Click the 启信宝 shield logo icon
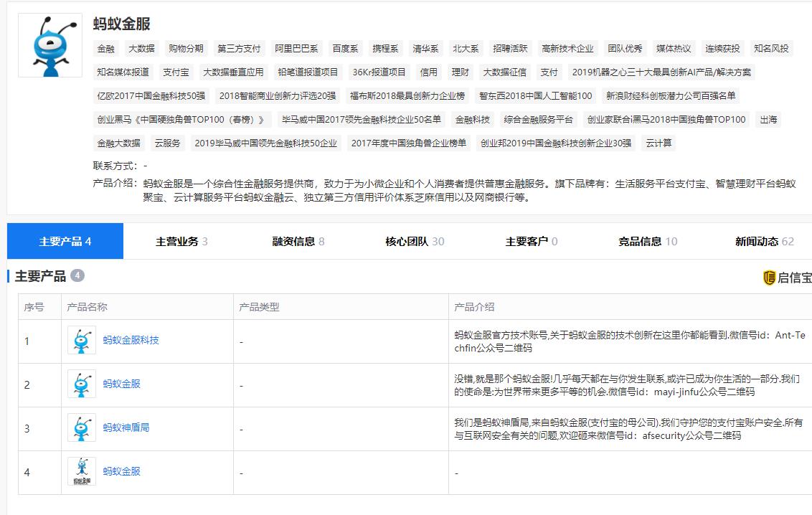The height and width of the screenshot is (515, 812). (769, 278)
